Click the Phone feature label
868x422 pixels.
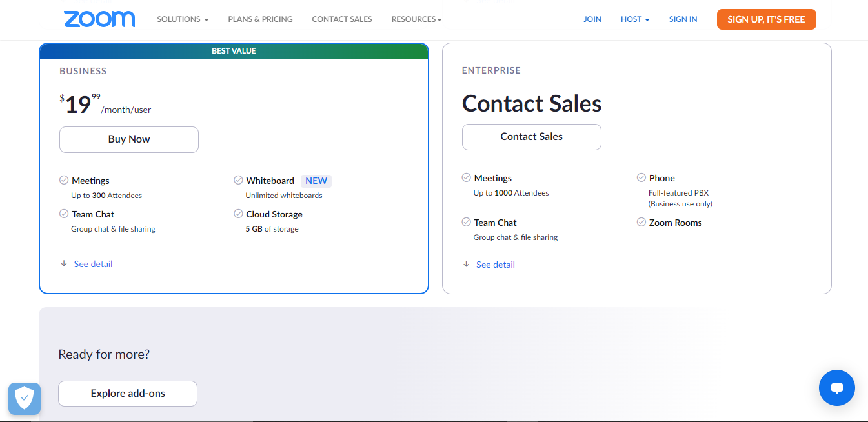[x=661, y=178]
